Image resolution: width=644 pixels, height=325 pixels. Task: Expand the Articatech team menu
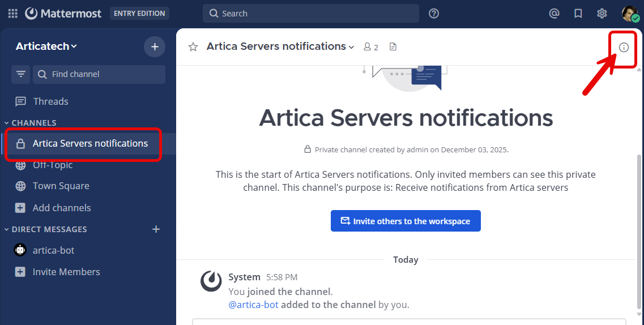coord(46,46)
